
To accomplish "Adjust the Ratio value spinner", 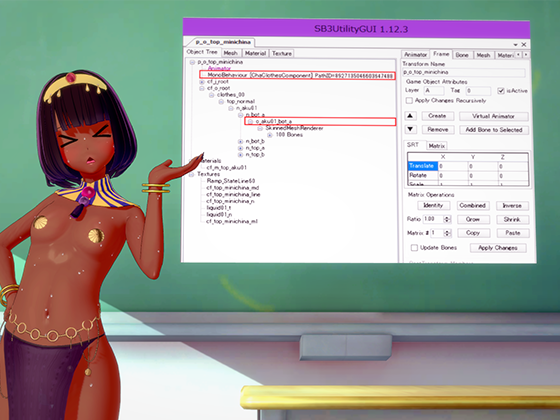I will point(447,219).
